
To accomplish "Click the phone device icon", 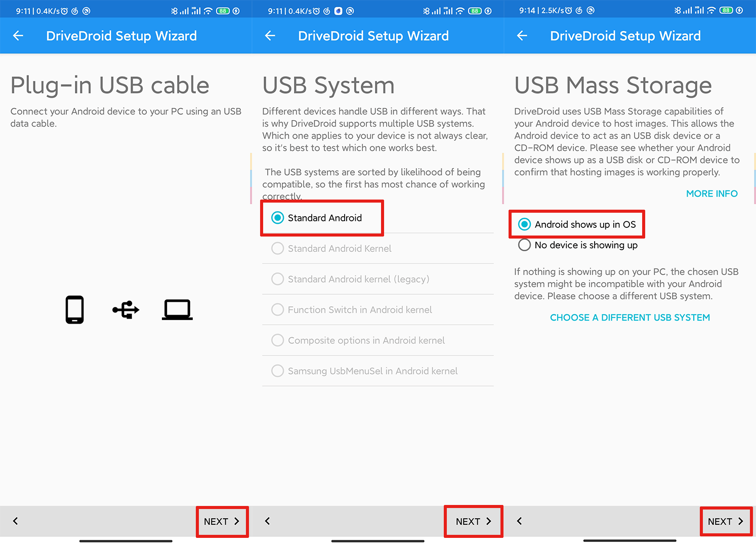I will (x=74, y=309).
